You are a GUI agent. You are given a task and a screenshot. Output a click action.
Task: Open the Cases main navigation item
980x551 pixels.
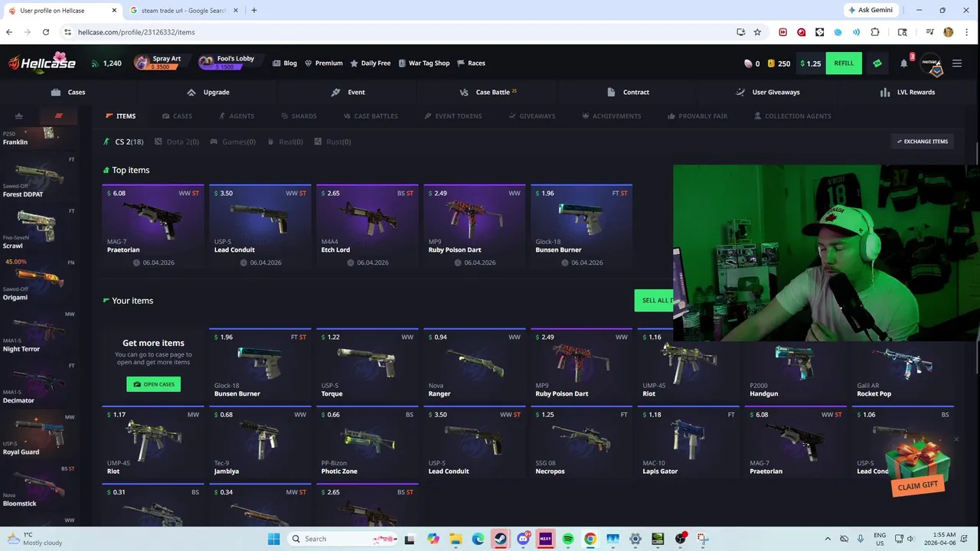(68, 92)
